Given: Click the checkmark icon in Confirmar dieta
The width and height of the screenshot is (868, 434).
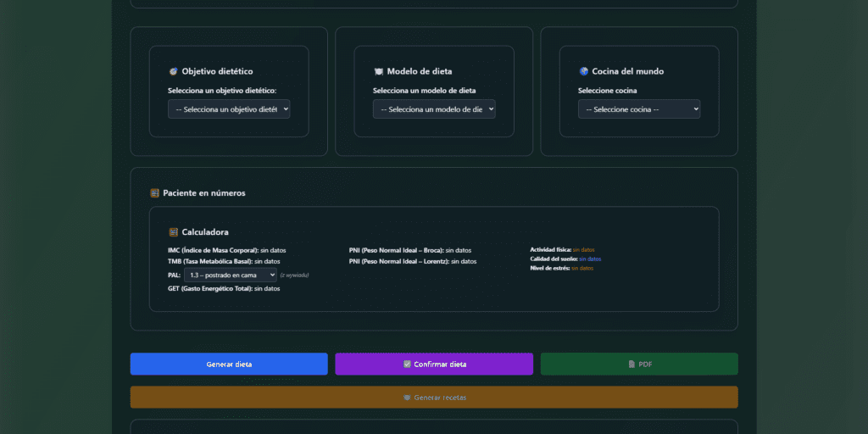Looking at the screenshot, I should [x=407, y=364].
